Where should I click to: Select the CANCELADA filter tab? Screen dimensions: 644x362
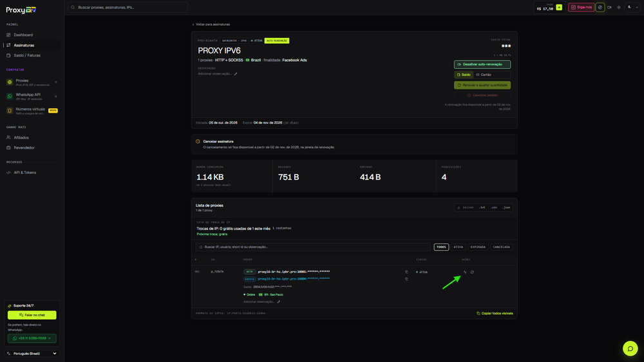pyautogui.click(x=502, y=247)
